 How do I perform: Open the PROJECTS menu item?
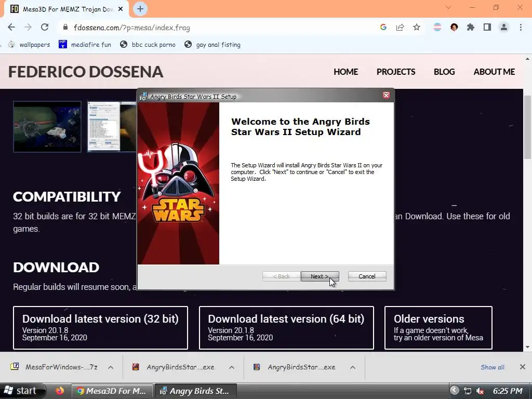click(396, 72)
